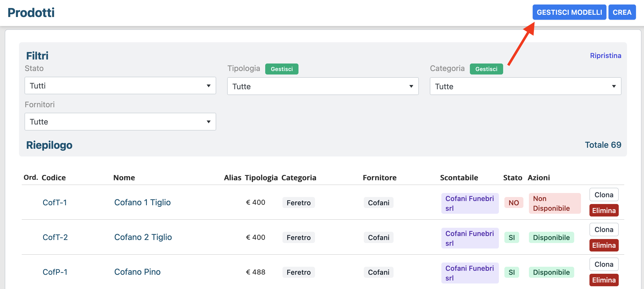Click Elimina for Cofano Pino

[x=604, y=280]
